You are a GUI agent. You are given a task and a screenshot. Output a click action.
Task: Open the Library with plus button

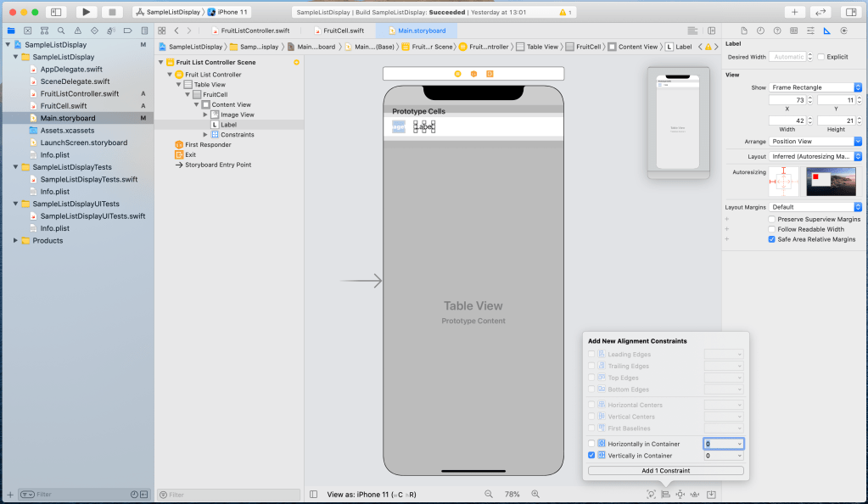(x=794, y=12)
